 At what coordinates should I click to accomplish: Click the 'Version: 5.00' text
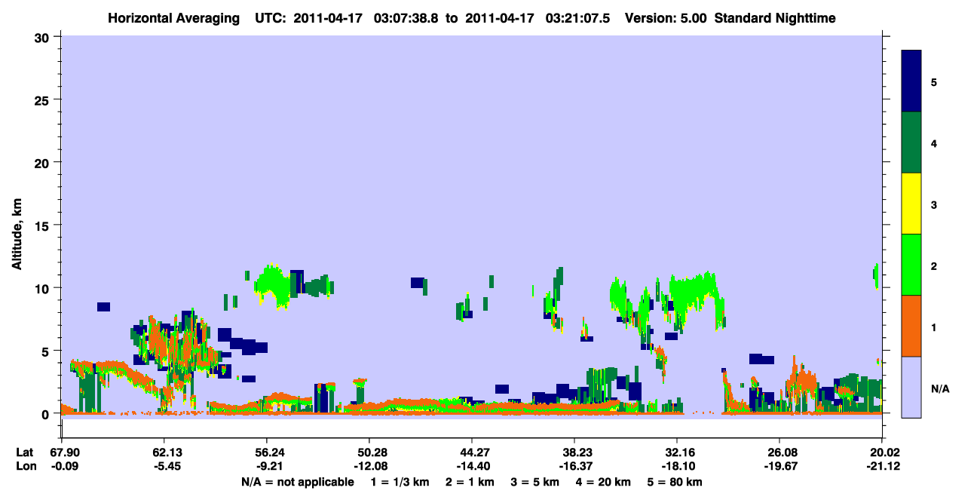click(x=665, y=18)
